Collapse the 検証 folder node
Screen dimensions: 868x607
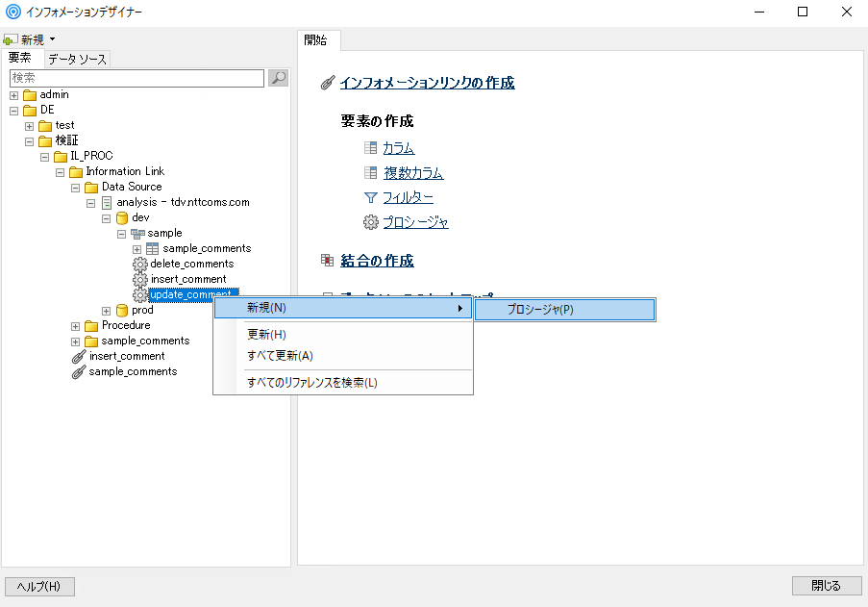coord(30,141)
